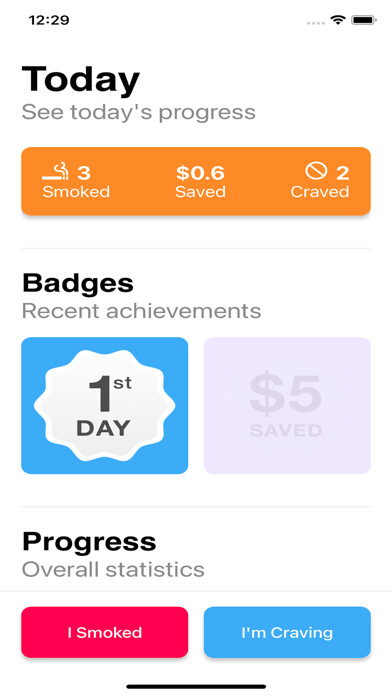The image size is (392, 696).
Task: Tap the Wi-Fi status icon
Action: [x=338, y=20]
